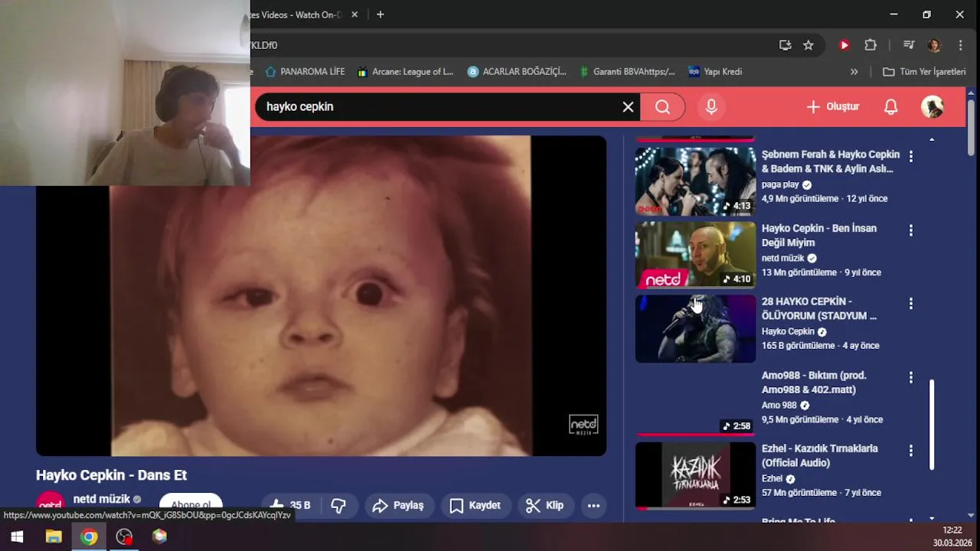
Task: Open options menu for ÖLÜYORUM (STADYUM) video
Action: click(910, 303)
